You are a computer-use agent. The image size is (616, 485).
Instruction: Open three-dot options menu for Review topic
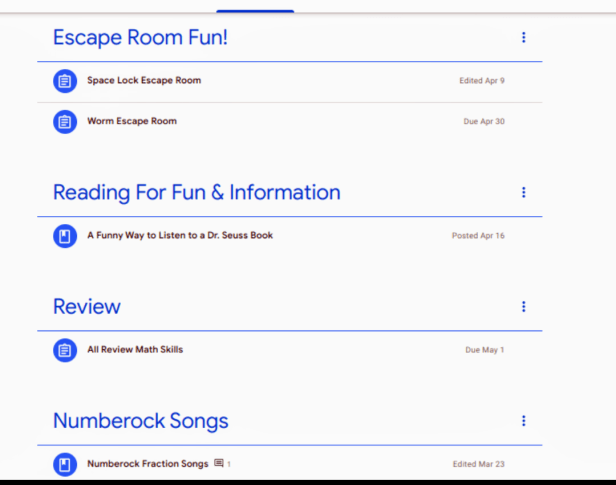(x=523, y=307)
